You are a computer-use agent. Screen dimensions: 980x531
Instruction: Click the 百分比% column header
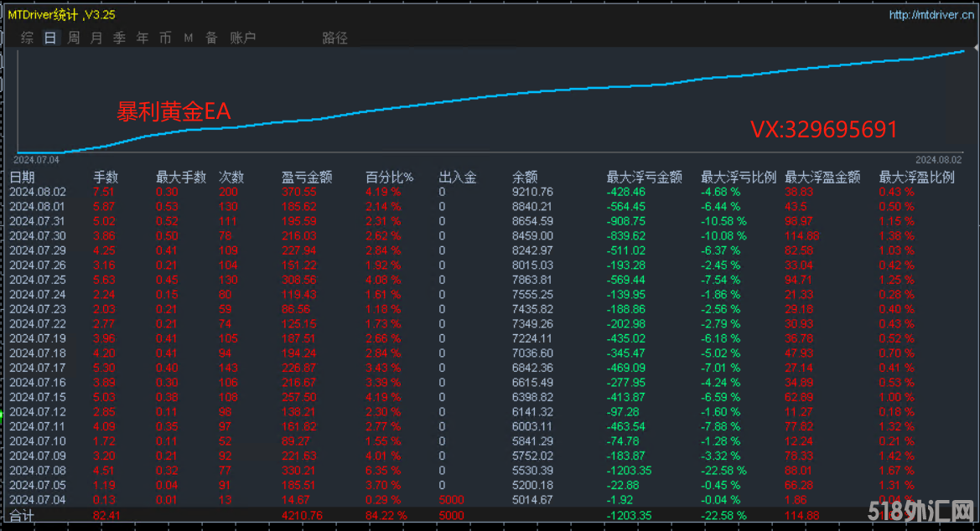coord(389,178)
